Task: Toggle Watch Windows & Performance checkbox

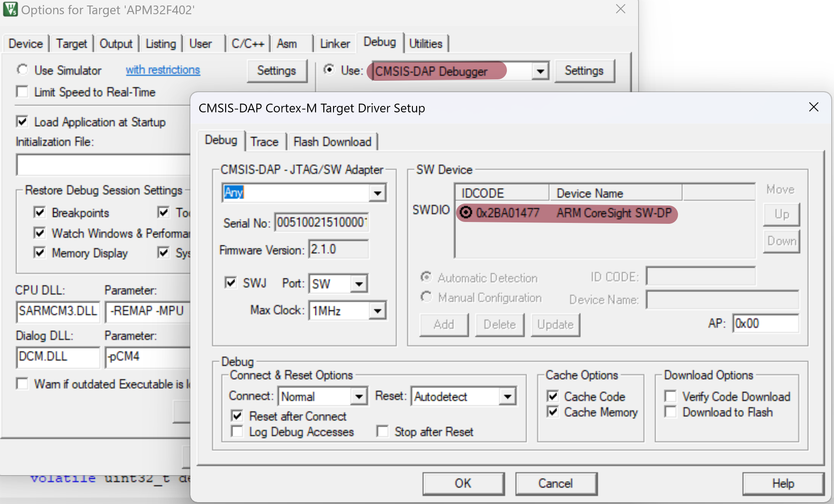Action: pyautogui.click(x=39, y=233)
